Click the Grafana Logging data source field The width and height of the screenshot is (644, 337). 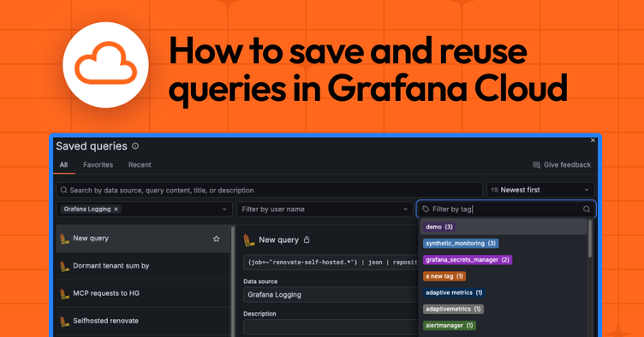coord(331,294)
